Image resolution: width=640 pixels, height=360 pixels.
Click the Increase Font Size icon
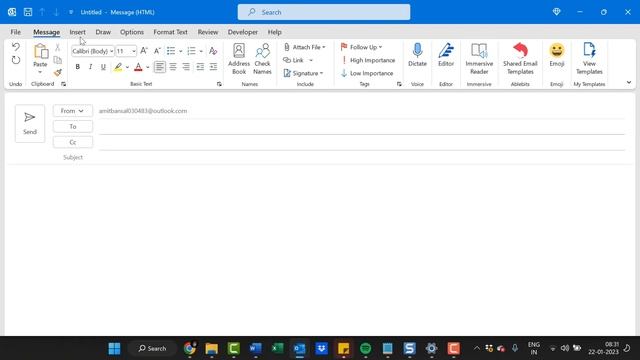pos(144,51)
